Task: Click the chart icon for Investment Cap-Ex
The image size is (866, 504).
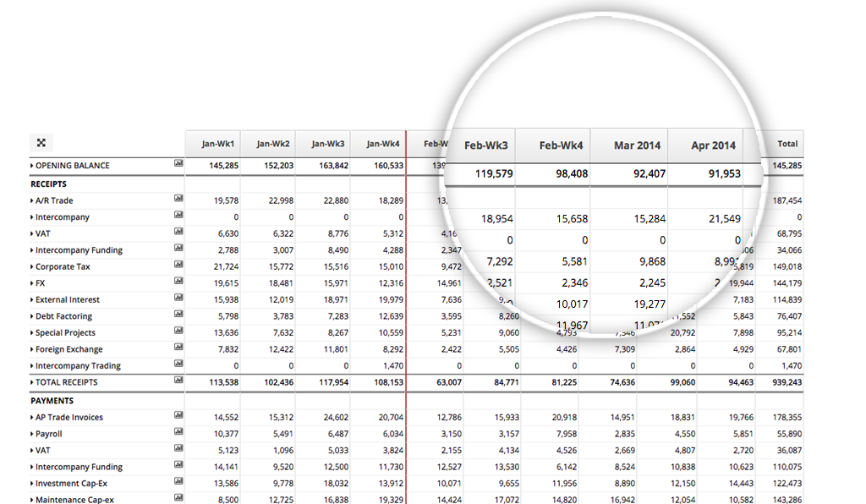Action: click(178, 481)
